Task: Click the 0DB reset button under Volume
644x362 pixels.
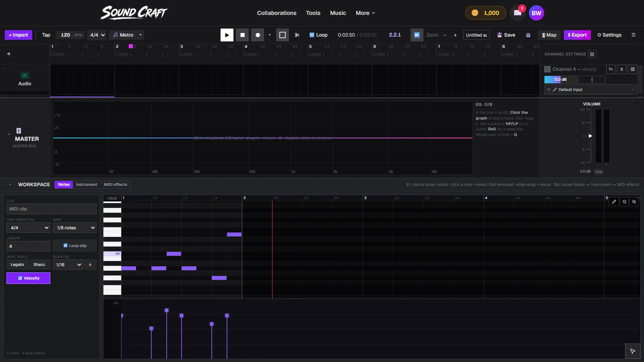Action: (599, 172)
